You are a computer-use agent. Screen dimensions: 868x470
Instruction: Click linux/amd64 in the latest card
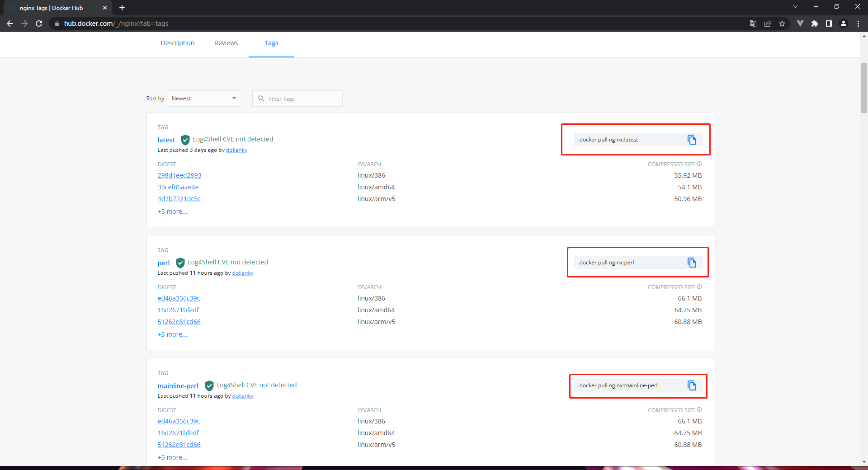coord(376,187)
